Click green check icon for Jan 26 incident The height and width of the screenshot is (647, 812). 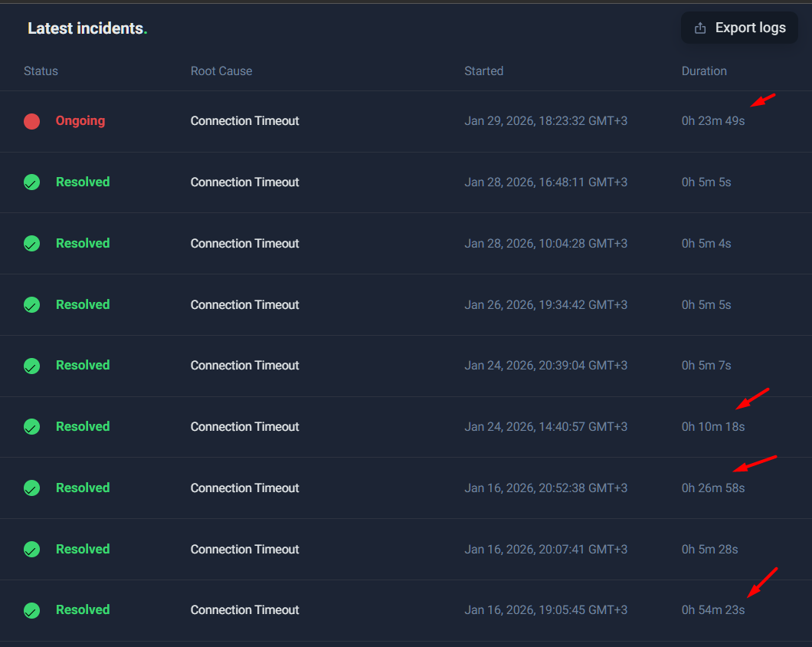click(31, 305)
